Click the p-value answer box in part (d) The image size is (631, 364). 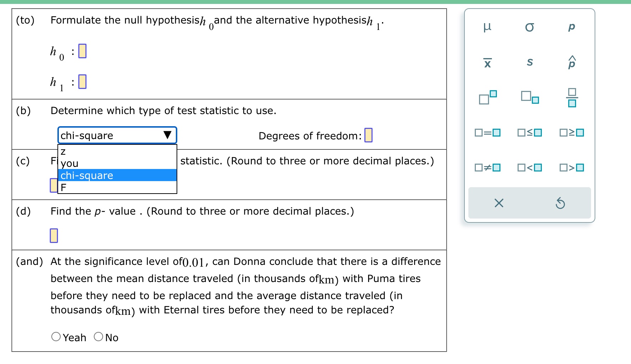[x=54, y=235]
